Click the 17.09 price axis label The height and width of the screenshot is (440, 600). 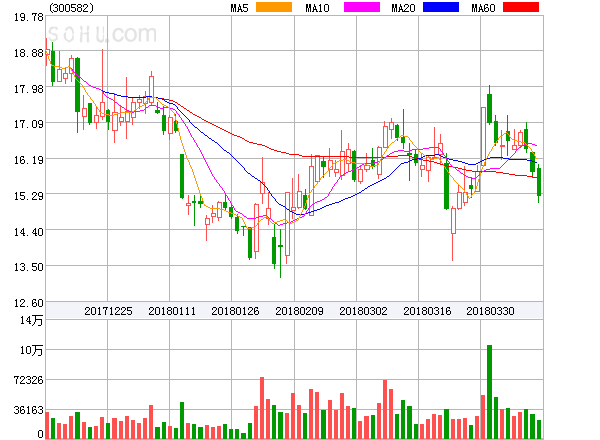click(29, 124)
